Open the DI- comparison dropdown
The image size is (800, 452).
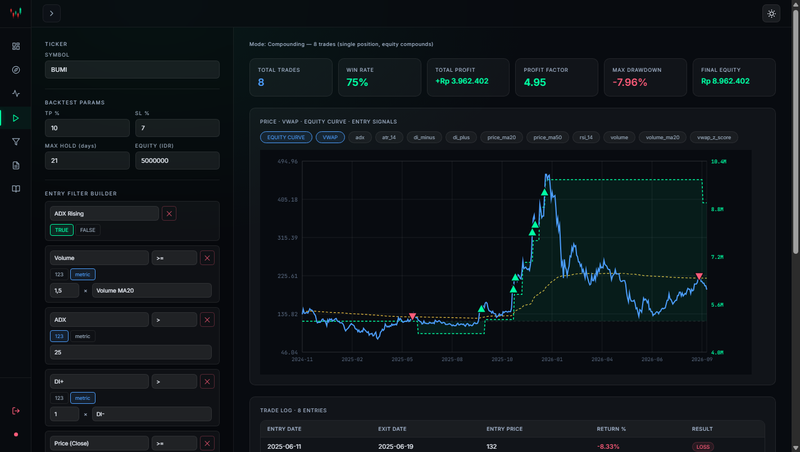pos(152,414)
